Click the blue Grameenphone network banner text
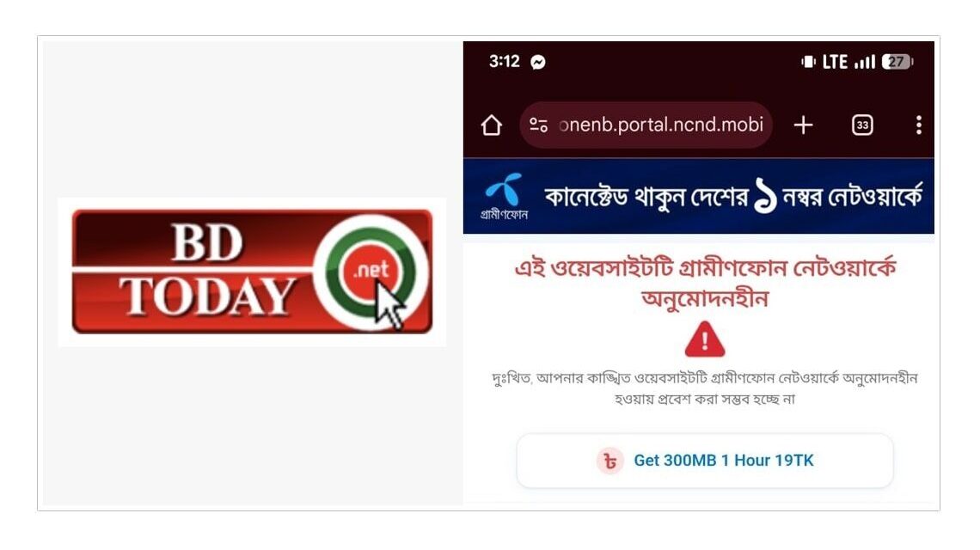This screenshot has height=550, width=980. [x=733, y=197]
